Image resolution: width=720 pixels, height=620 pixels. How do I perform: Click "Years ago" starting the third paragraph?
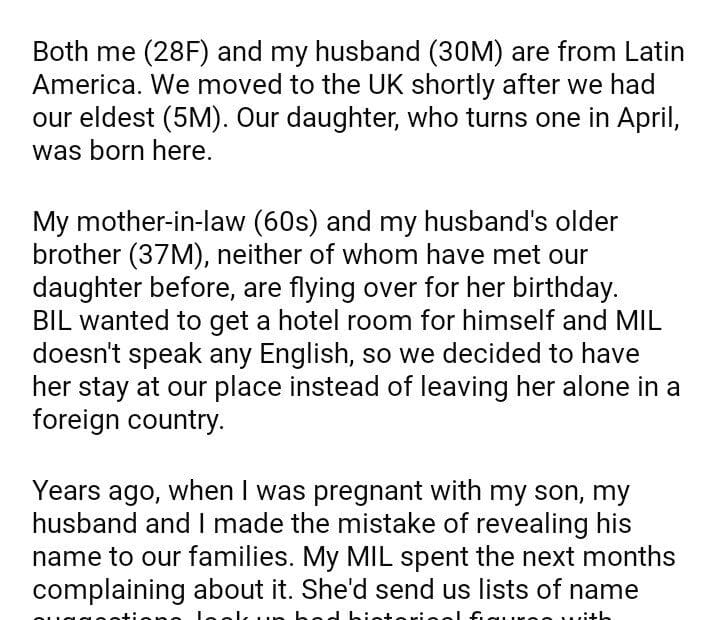pyautogui.click(x=93, y=490)
